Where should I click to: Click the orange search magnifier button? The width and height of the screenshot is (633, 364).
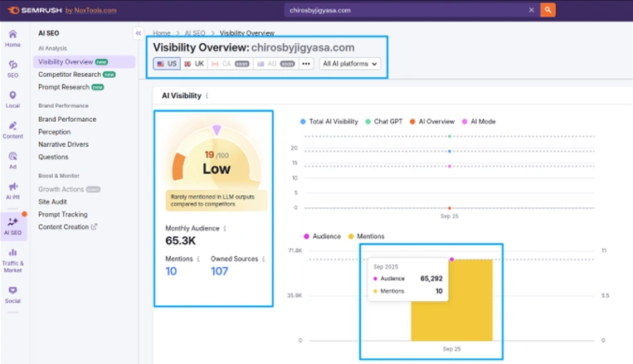548,10
